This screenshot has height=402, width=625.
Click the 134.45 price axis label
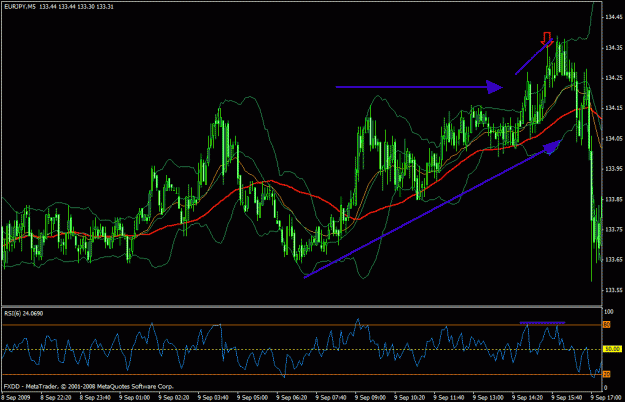click(x=613, y=17)
